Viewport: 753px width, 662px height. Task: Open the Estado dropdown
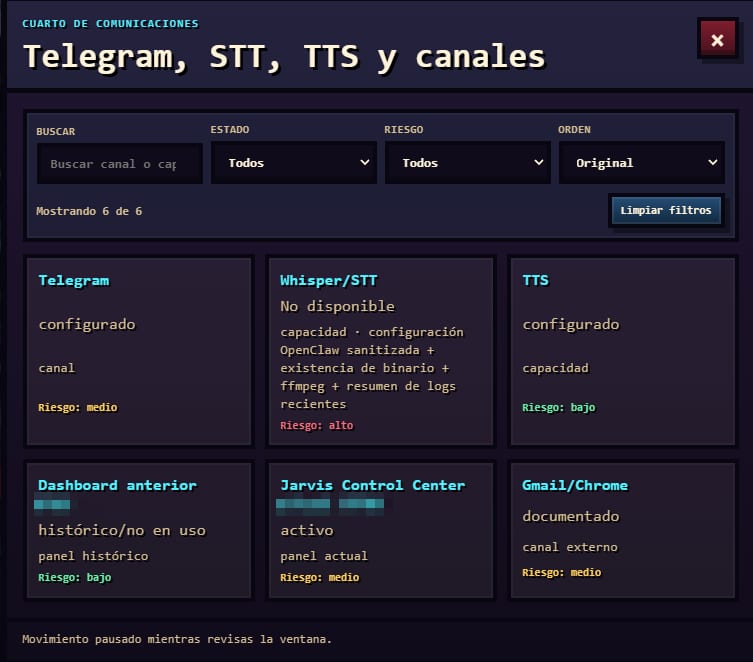293,163
